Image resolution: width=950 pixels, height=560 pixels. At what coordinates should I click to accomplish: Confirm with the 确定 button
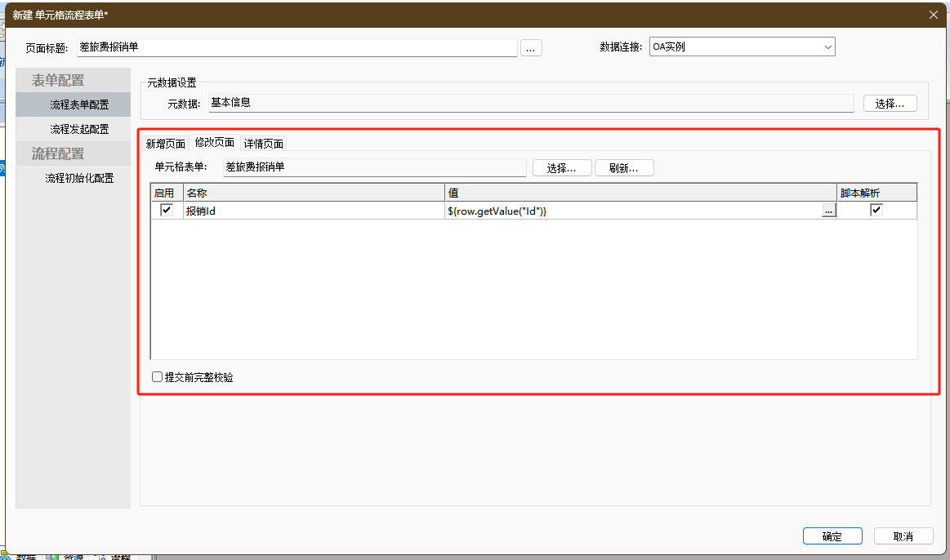(832, 536)
